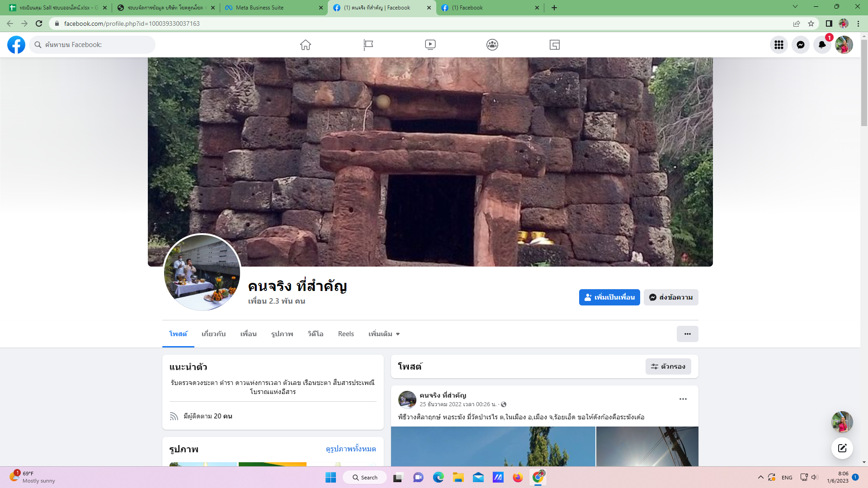Open the Gaming icon in the top navigation
This screenshot has width=868, height=488.
point(555,45)
